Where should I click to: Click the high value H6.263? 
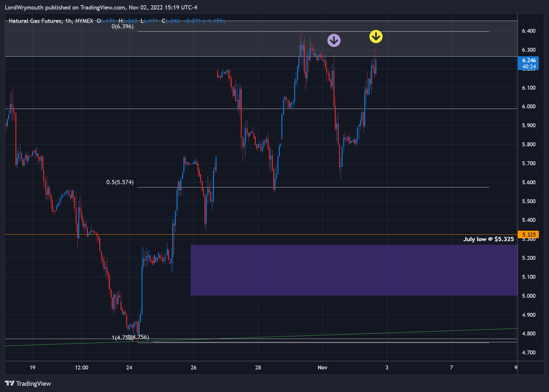128,21
